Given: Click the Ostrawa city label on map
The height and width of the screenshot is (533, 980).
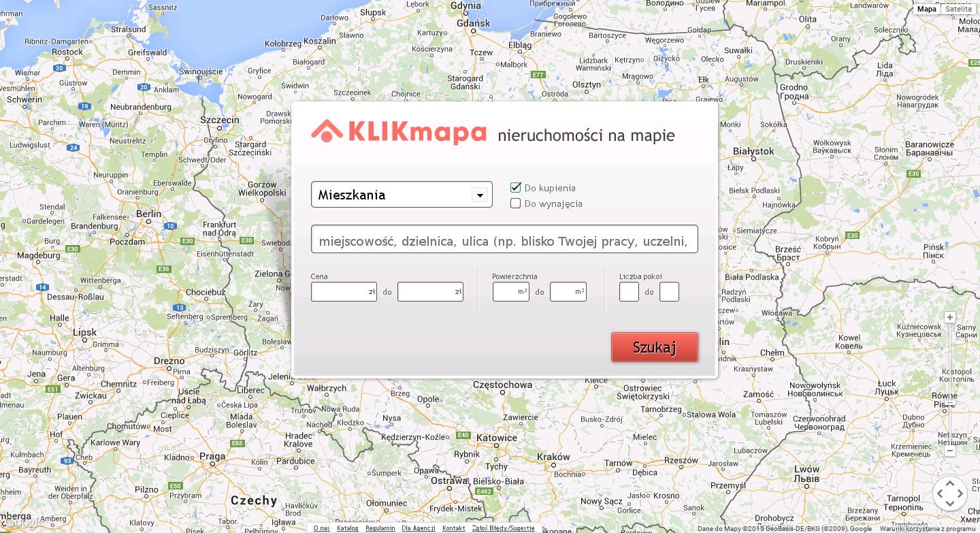Looking at the screenshot, I should [x=449, y=481].
